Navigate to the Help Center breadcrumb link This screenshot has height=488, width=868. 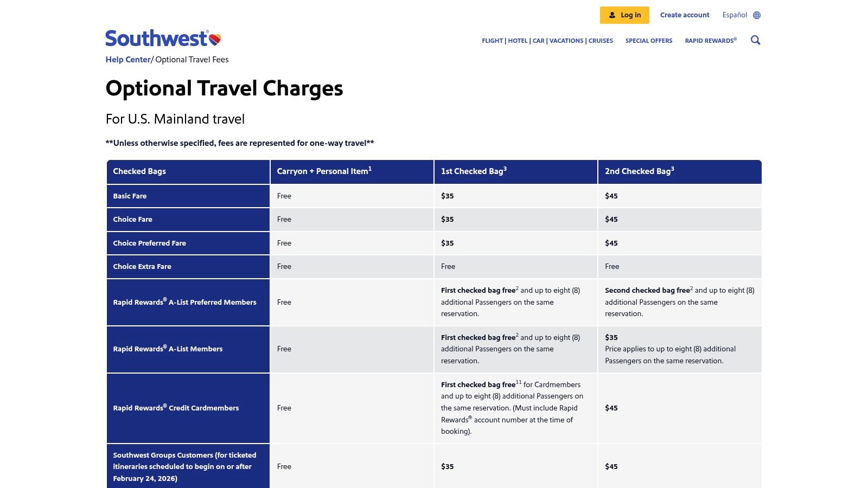tap(127, 59)
